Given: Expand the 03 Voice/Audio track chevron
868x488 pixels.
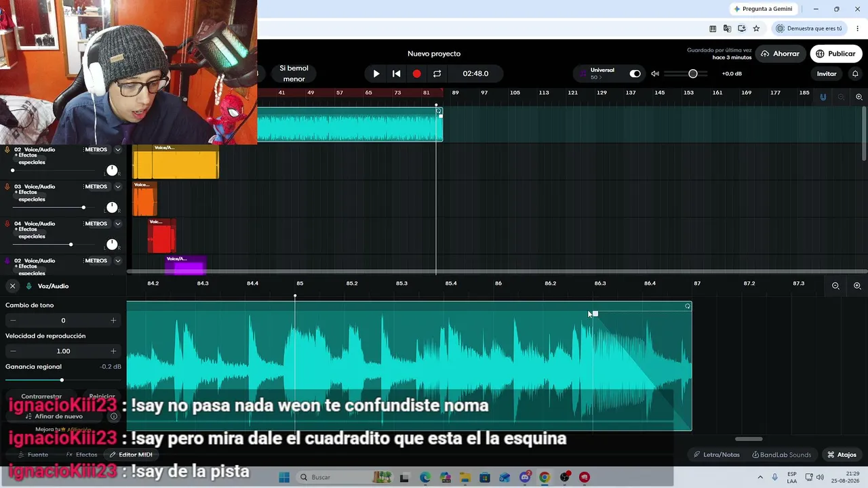Looking at the screenshot, I should (x=118, y=186).
